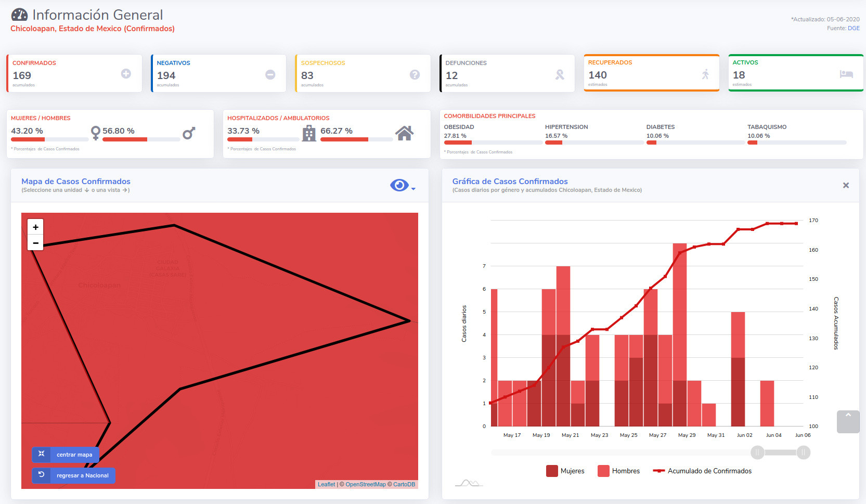Image resolution: width=866 pixels, height=504 pixels.
Task: Open the Leaflet attribution link
Action: (x=327, y=484)
